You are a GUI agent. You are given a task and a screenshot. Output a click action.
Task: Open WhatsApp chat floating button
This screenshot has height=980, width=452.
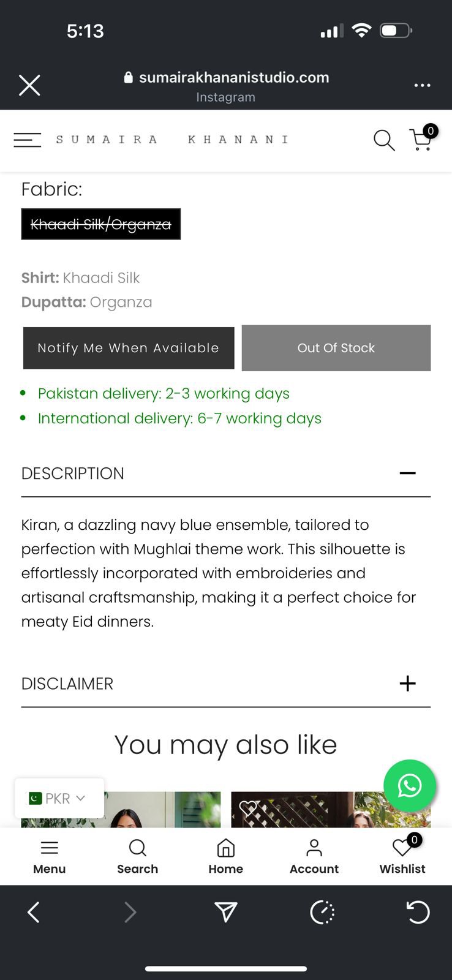click(x=409, y=786)
